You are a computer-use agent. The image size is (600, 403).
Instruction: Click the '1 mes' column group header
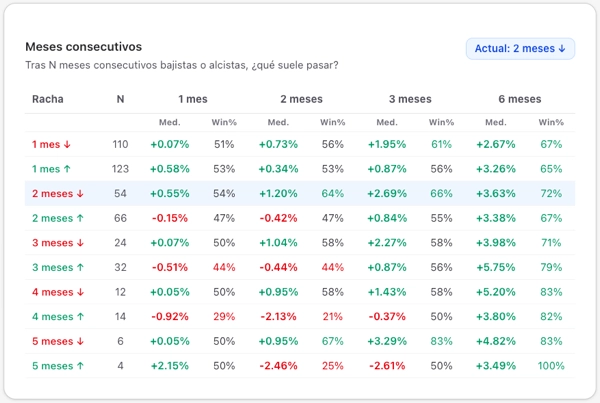(x=193, y=99)
